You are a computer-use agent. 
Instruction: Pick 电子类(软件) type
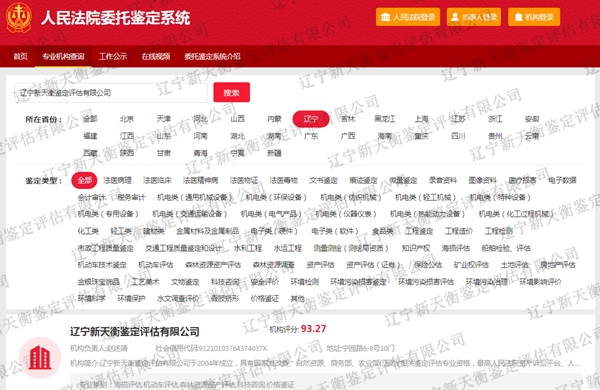[335, 231]
